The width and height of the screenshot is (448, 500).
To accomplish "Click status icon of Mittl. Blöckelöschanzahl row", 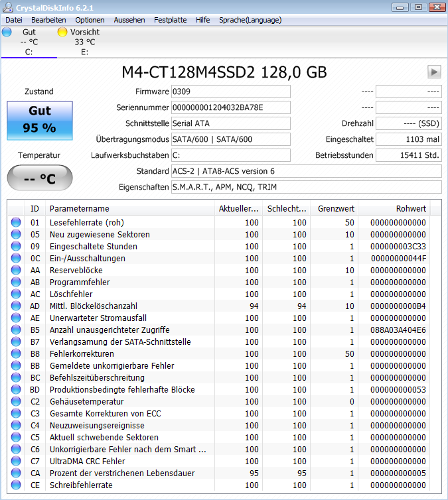I will pos(16,306).
